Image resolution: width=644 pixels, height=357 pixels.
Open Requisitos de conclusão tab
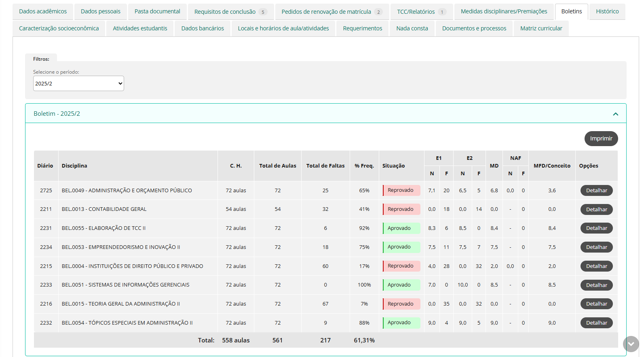(x=230, y=12)
